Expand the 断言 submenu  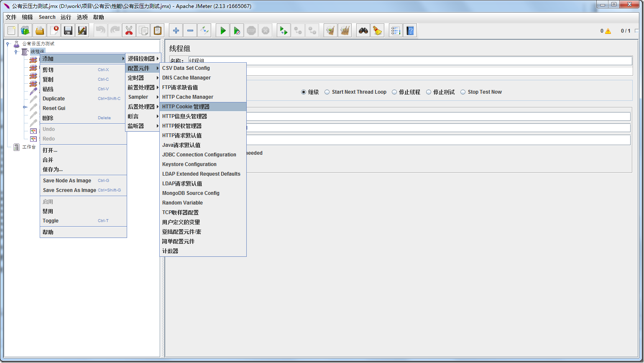click(143, 116)
